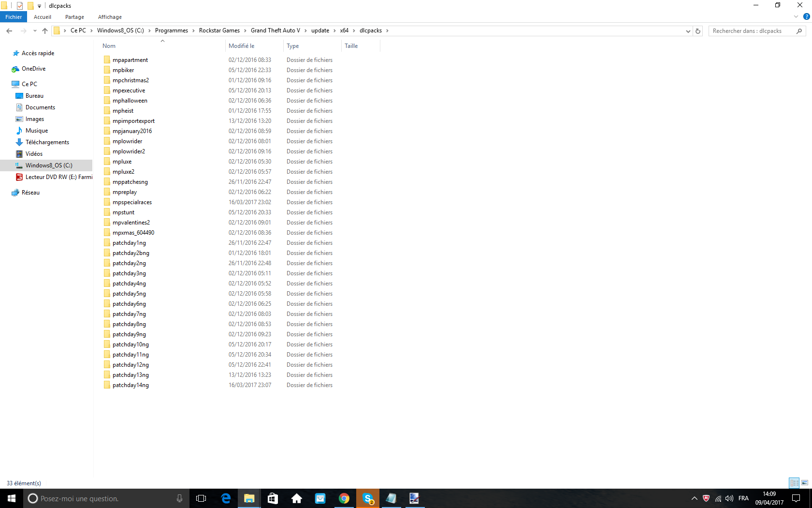Click the Properties quick access icon
This screenshot has height=508, width=812.
(20, 6)
